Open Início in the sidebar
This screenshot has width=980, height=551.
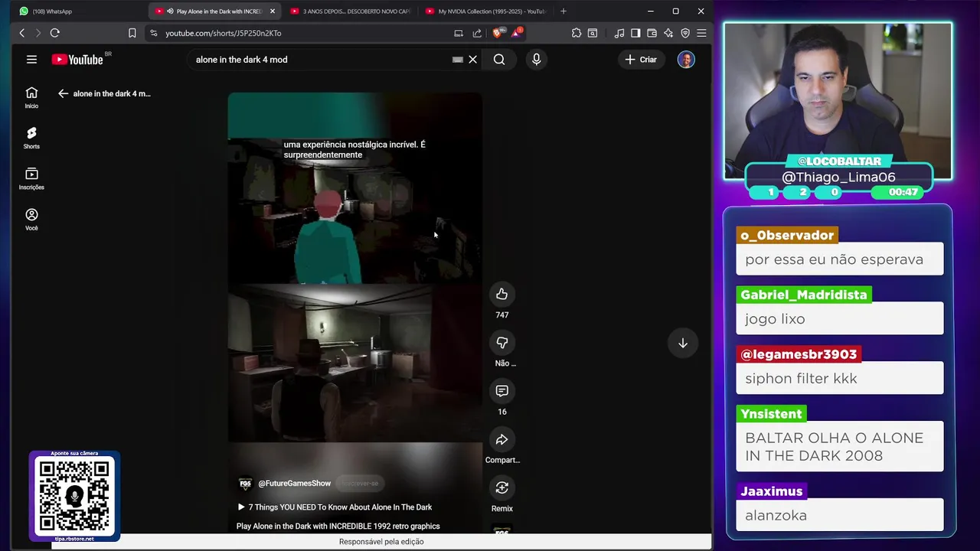31,97
